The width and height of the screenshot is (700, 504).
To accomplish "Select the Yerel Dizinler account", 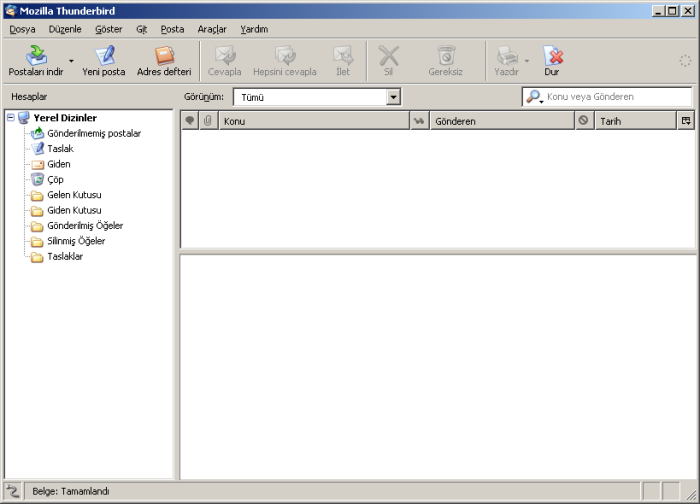I will click(65, 118).
